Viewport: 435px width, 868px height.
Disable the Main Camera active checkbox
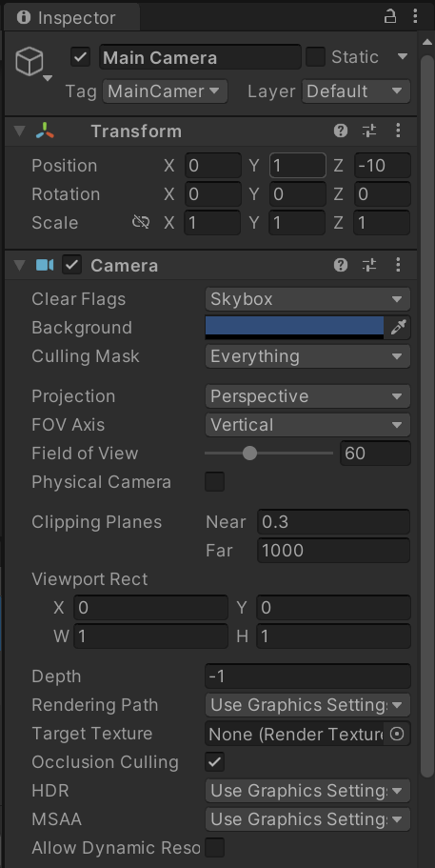click(81, 57)
